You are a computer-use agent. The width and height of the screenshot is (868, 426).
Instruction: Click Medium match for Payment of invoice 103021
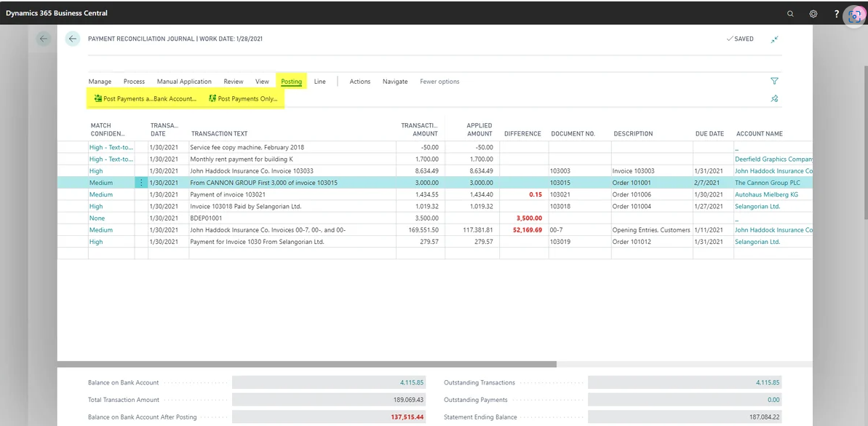tap(100, 194)
